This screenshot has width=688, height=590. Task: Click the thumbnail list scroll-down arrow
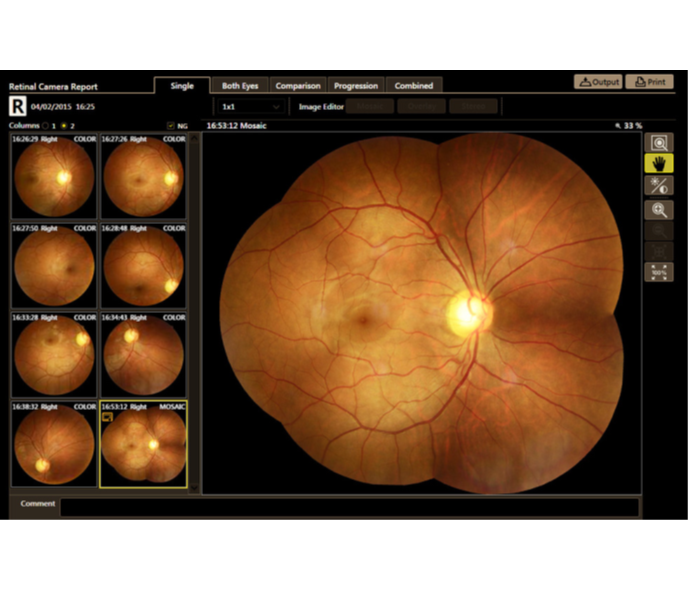coord(194,488)
